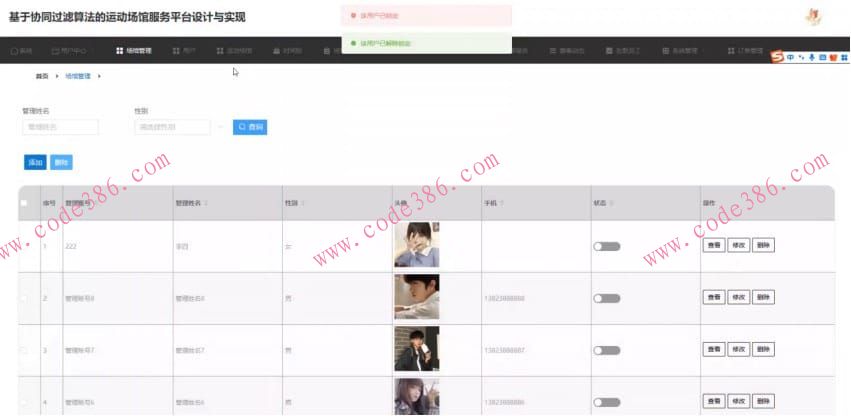Sort by the 手机 column header arrows
The width and height of the screenshot is (851, 416).
click(502, 203)
